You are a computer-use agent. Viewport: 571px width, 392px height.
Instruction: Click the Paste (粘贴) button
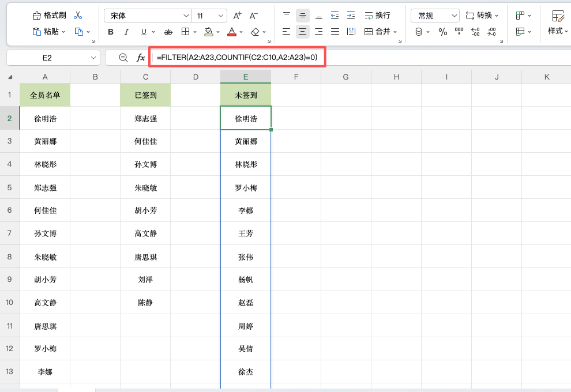pos(46,32)
